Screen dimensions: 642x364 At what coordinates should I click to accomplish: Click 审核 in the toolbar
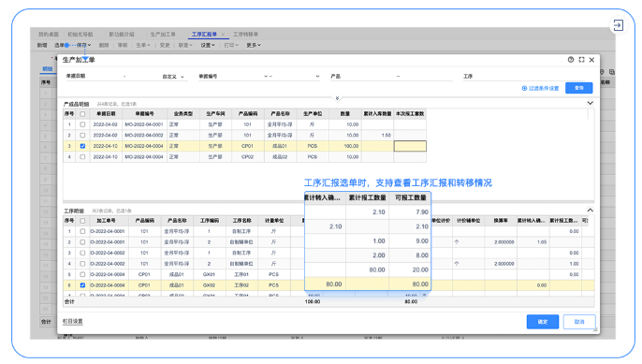point(123,45)
